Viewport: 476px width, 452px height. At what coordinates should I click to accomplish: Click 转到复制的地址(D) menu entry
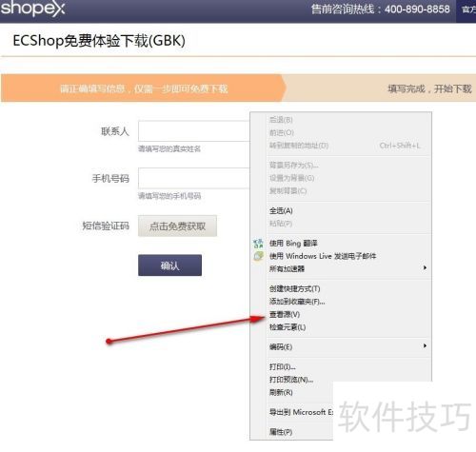(299, 146)
